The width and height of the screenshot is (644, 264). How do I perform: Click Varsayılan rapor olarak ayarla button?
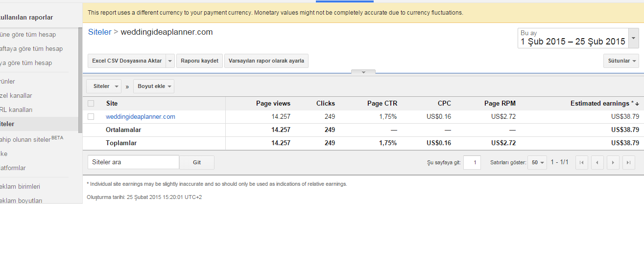(x=266, y=61)
